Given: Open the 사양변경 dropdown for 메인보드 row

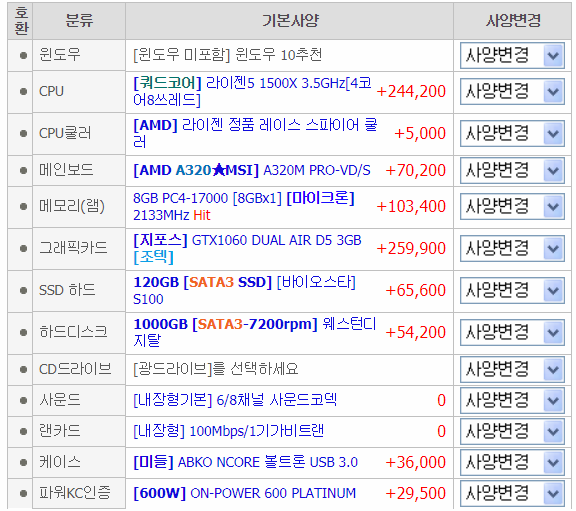Looking at the screenshot, I should 512,170.
